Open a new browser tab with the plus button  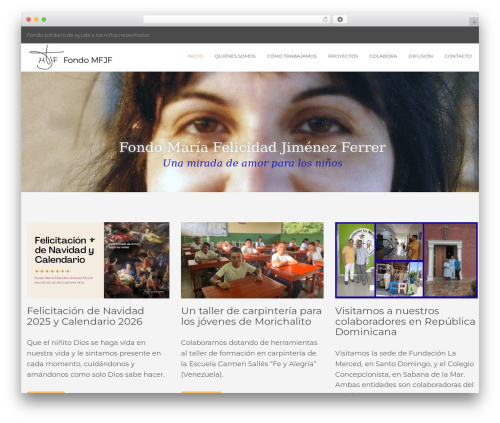[474, 22]
